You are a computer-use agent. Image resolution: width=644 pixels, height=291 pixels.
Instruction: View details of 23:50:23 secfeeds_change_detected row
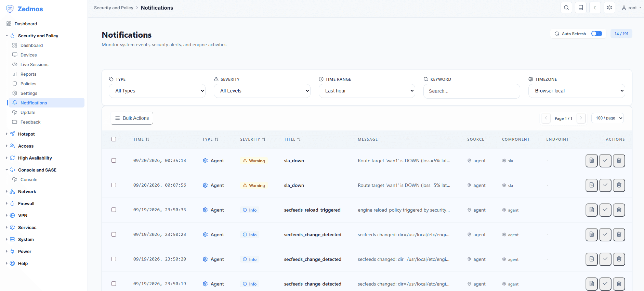tap(592, 235)
